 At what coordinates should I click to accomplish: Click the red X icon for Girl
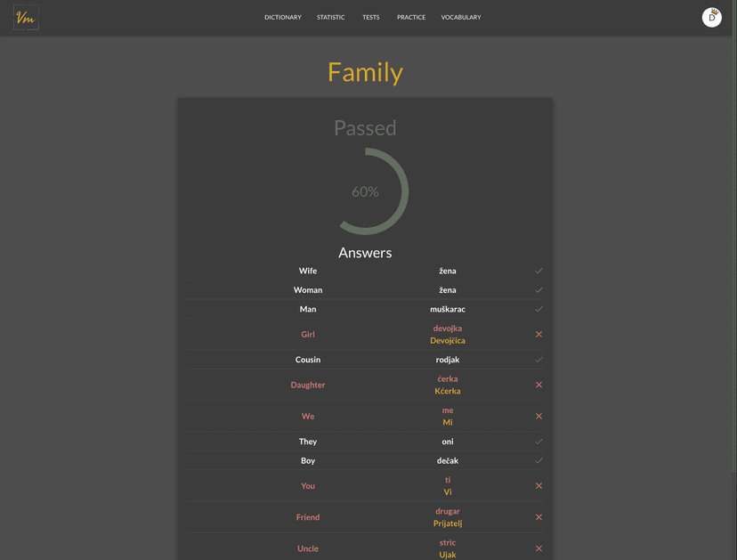(539, 334)
